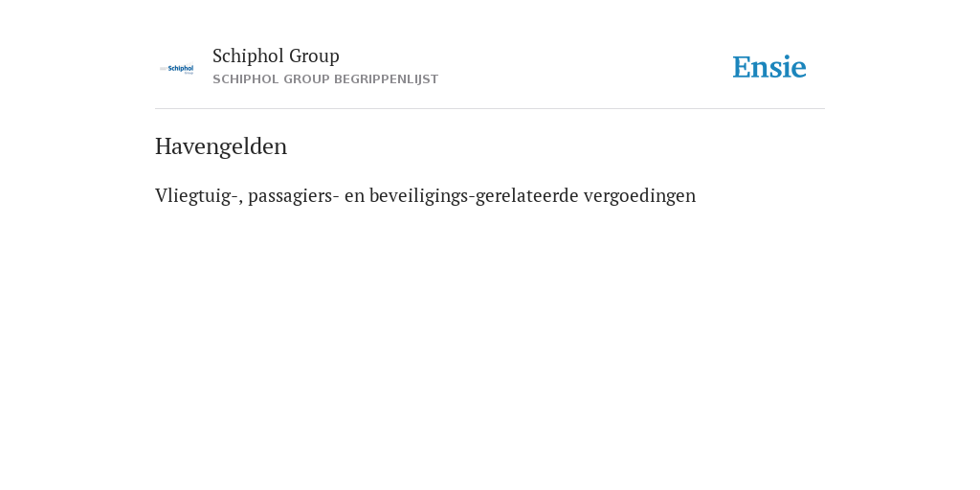Click the horizontal divider line below the header
This screenshot has height=490, width=980.
(x=490, y=109)
